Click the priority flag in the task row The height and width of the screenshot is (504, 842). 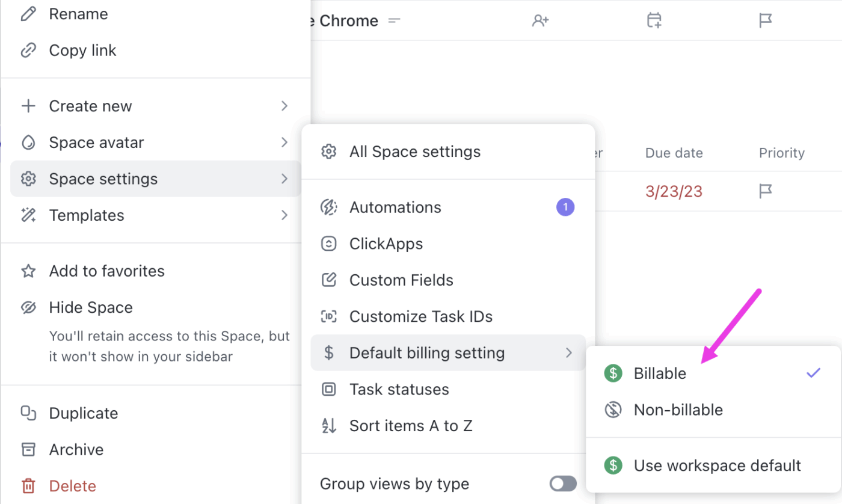pos(765,191)
